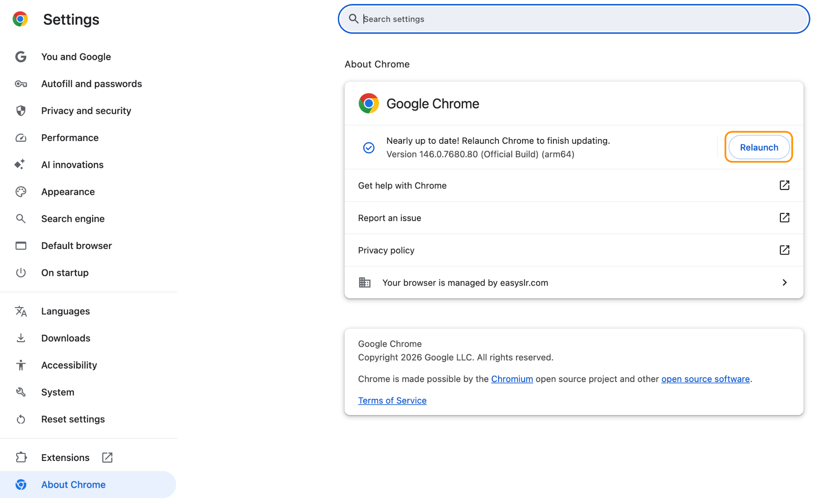Click the AI innovations sparkle icon
The width and height of the screenshot is (816, 504).
coord(20,165)
